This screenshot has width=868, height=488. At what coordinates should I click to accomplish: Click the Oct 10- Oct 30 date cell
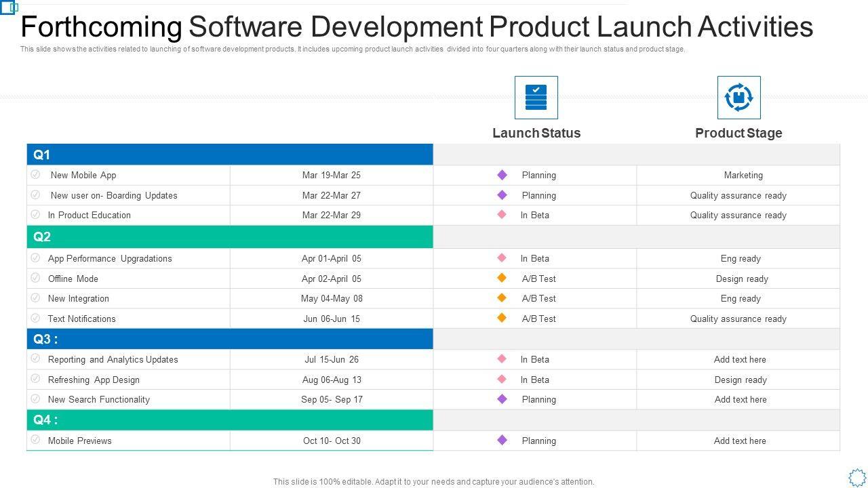point(332,441)
